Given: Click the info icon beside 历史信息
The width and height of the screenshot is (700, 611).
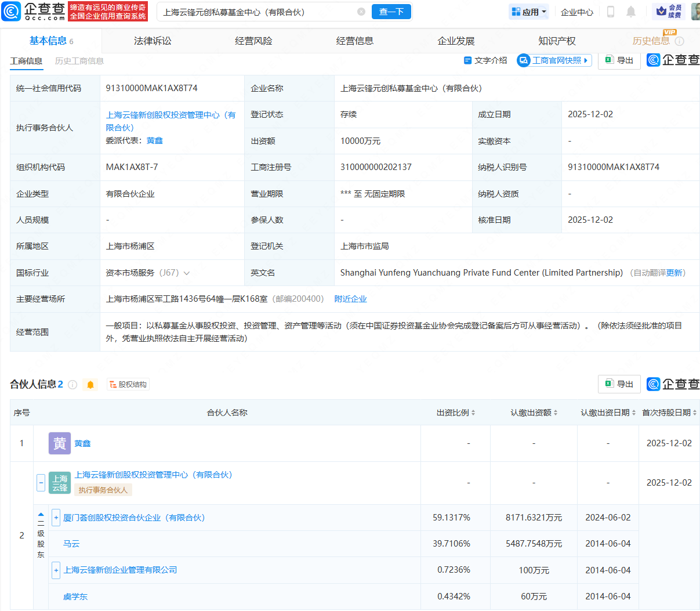Looking at the screenshot, I should pyautogui.click(x=680, y=41).
